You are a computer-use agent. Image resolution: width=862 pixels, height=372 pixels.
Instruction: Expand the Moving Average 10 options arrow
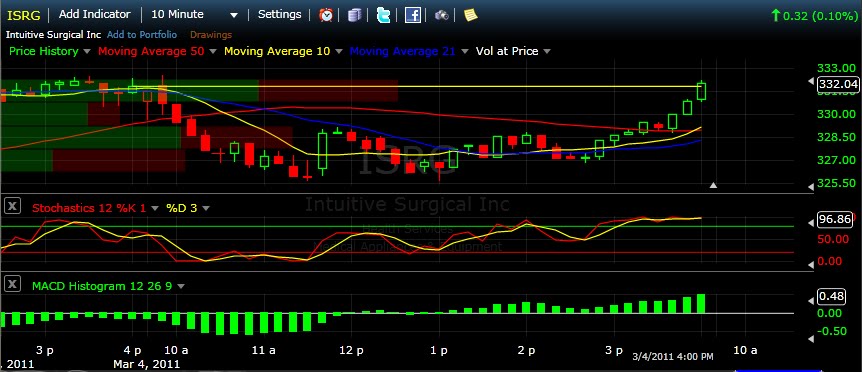(338, 52)
